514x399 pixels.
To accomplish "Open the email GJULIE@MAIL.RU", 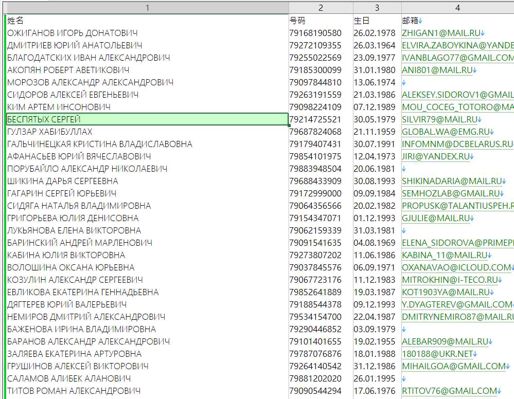I will tap(436, 218).
